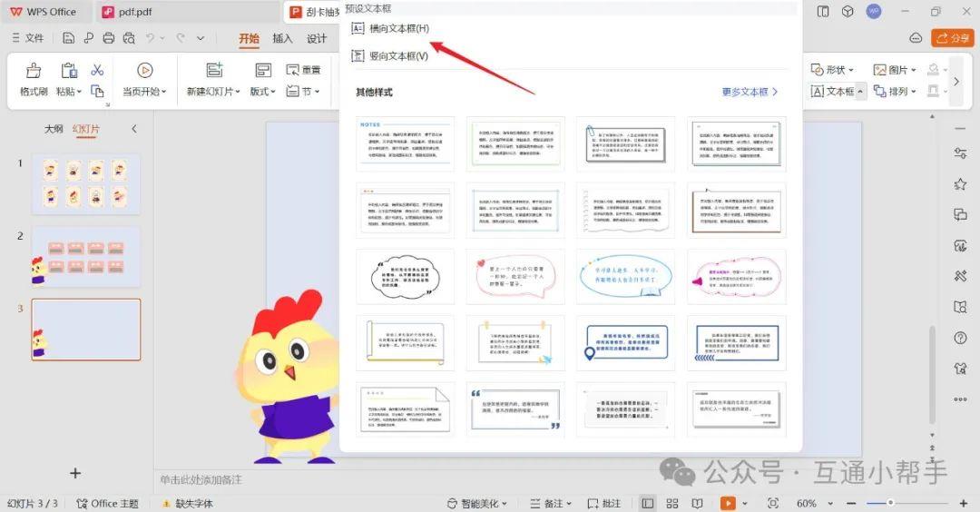Click the Export to PDF icon
The height and width of the screenshot is (512, 980).
click(x=88, y=38)
